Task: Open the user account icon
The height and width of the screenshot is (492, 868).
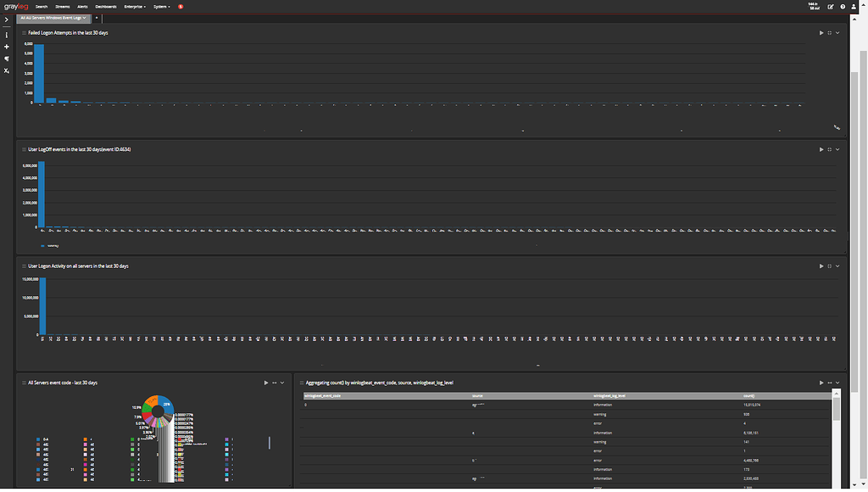Action: point(853,6)
